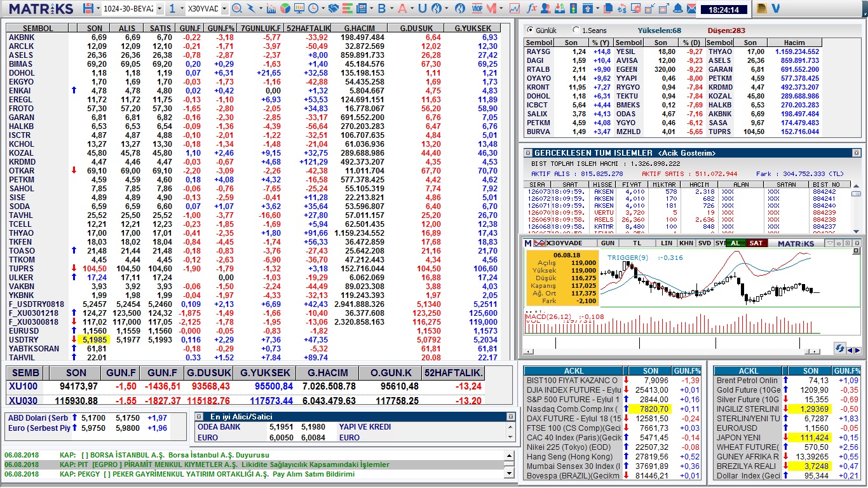Open the X30YVAD symbol dropdown
Viewport: 868px width, 488px height.
[x=224, y=8]
